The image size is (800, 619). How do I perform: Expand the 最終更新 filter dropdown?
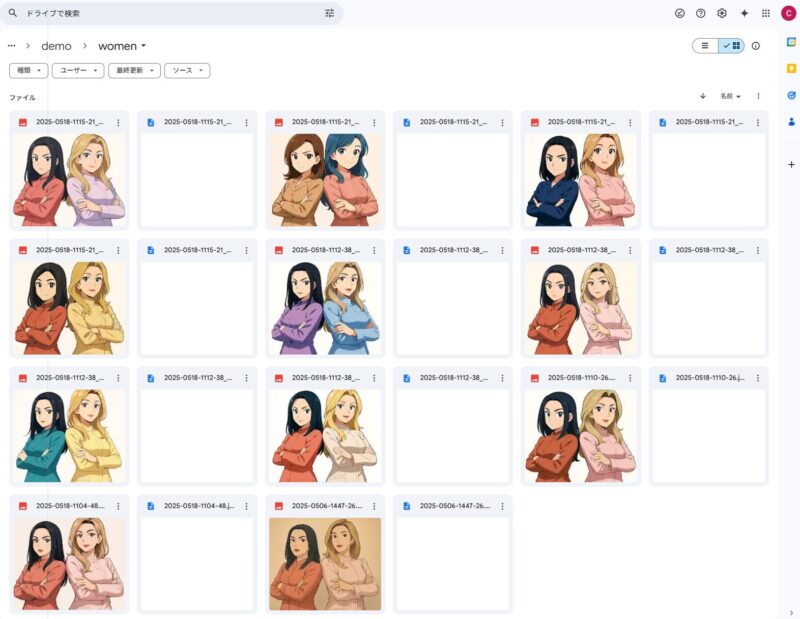[x=134, y=71]
